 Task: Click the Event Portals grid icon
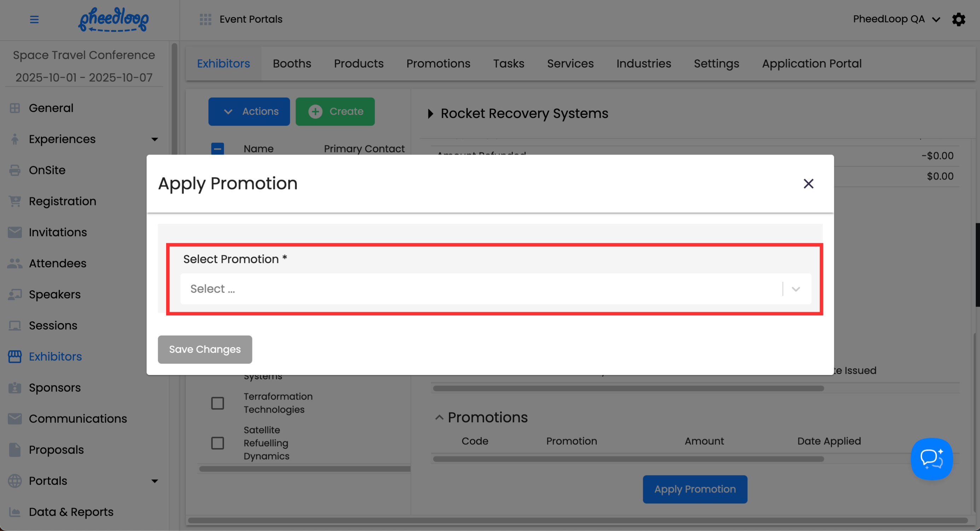(x=205, y=19)
